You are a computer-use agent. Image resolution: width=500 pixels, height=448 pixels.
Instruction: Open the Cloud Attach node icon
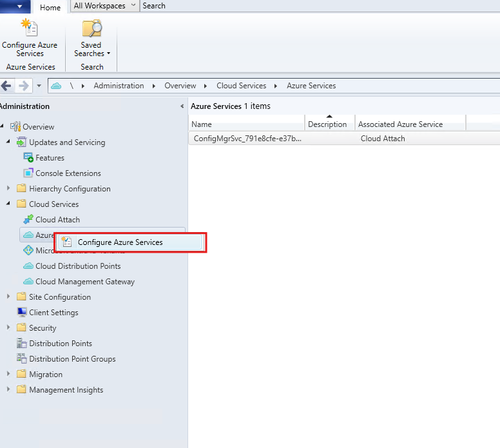click(x=28, y=220)
